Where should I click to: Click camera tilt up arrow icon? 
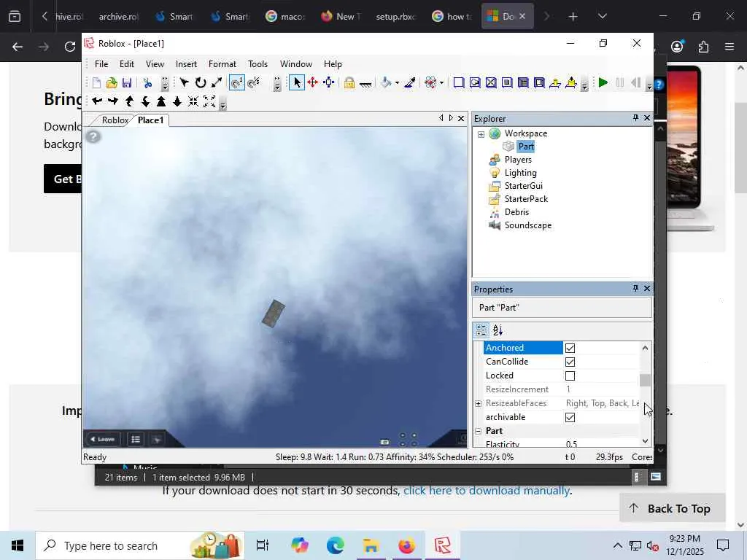click(129, 101)
